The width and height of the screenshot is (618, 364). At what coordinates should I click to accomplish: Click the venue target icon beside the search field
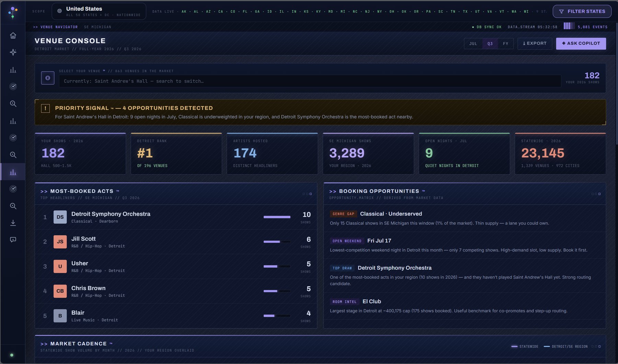click(48, 78)
